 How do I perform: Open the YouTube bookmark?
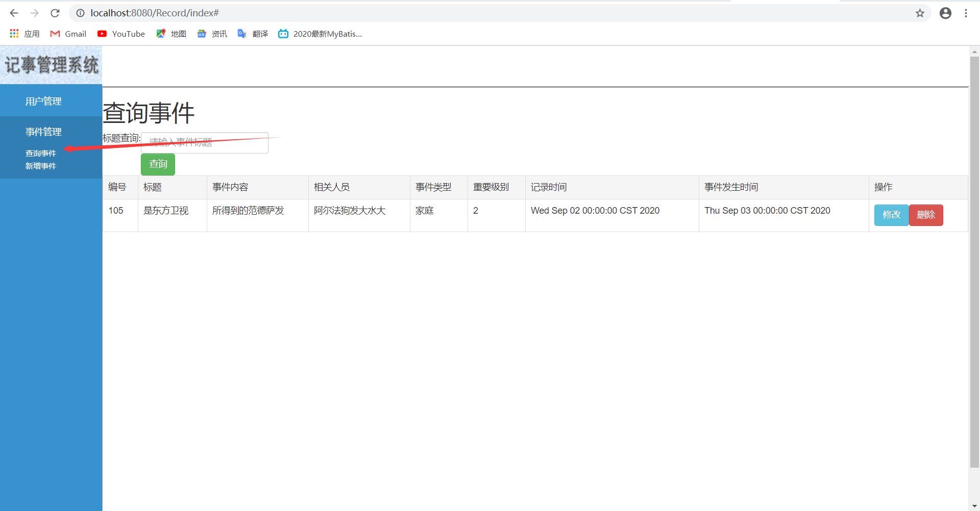(121, 34)
